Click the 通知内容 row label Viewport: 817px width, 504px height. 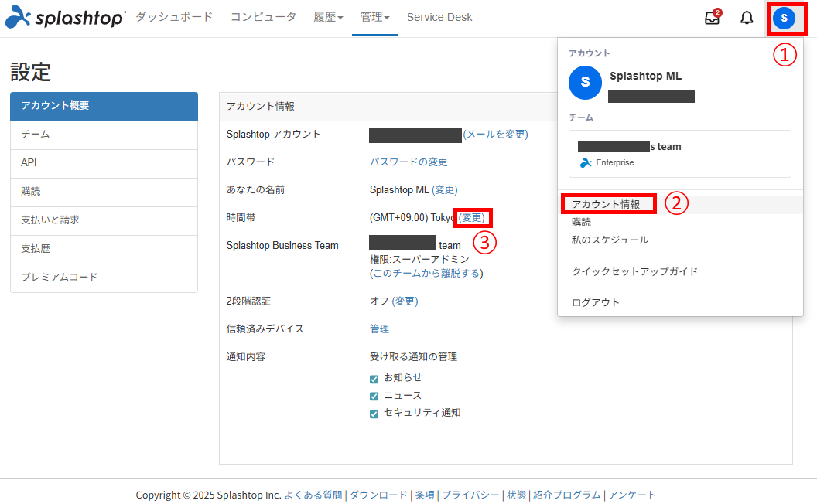pyautogui.click(x=246, y=357)
